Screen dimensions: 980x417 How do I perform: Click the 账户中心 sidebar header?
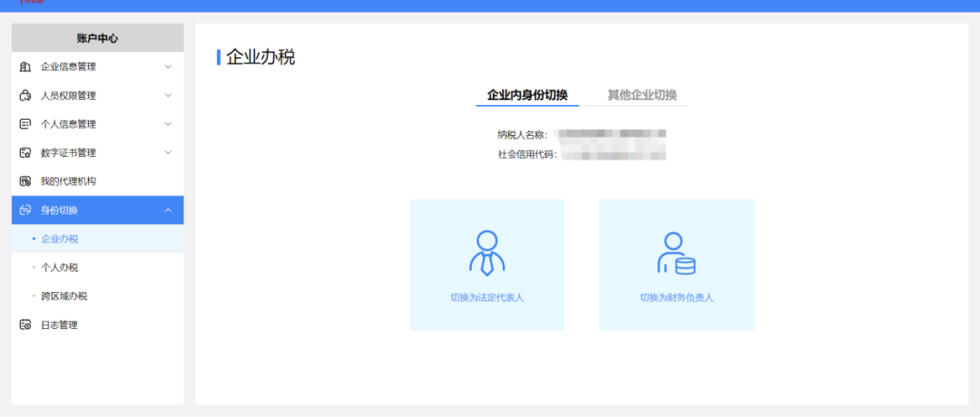click(97, 38)
